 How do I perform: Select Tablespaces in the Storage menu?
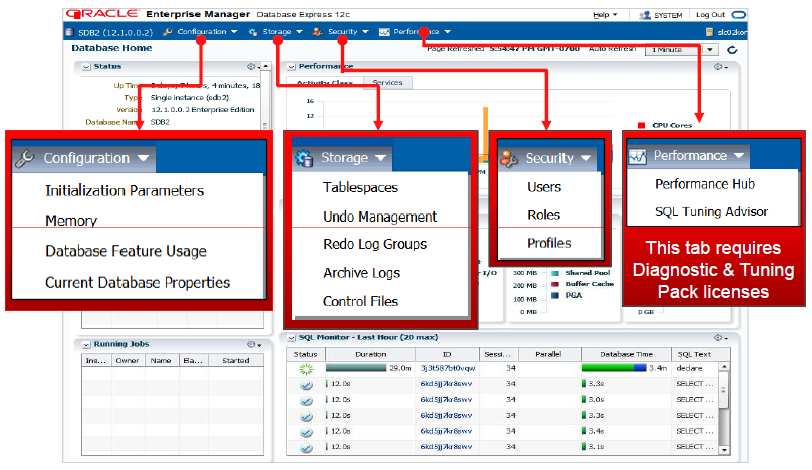[360, 187]
